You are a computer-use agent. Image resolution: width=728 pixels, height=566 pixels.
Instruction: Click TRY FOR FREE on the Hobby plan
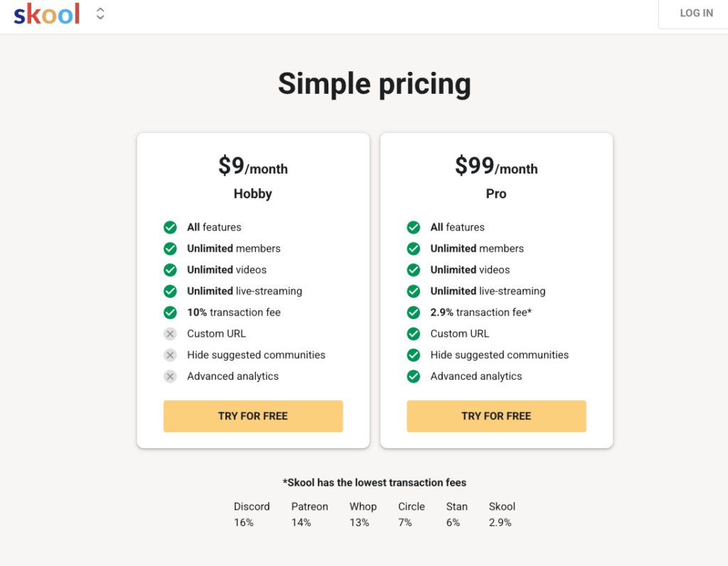click(x=252, y=416)
